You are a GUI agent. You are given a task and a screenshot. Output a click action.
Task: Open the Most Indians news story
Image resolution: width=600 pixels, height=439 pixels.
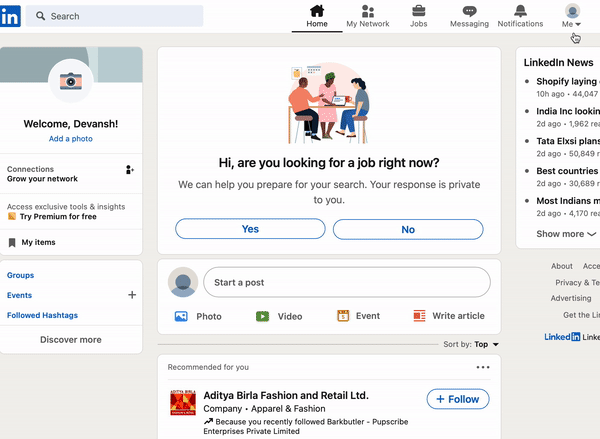tap(568, 201)
